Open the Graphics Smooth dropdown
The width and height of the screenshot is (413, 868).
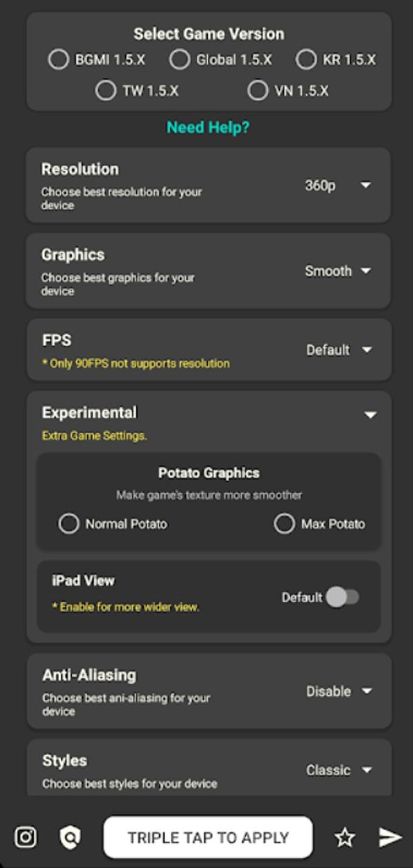pyautogui.click(x=338, y=271)
